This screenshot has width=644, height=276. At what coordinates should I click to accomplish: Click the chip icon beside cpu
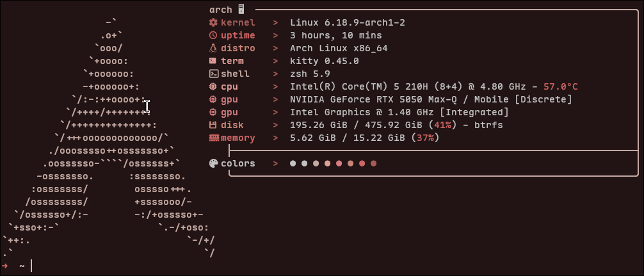tap(213, 86)
